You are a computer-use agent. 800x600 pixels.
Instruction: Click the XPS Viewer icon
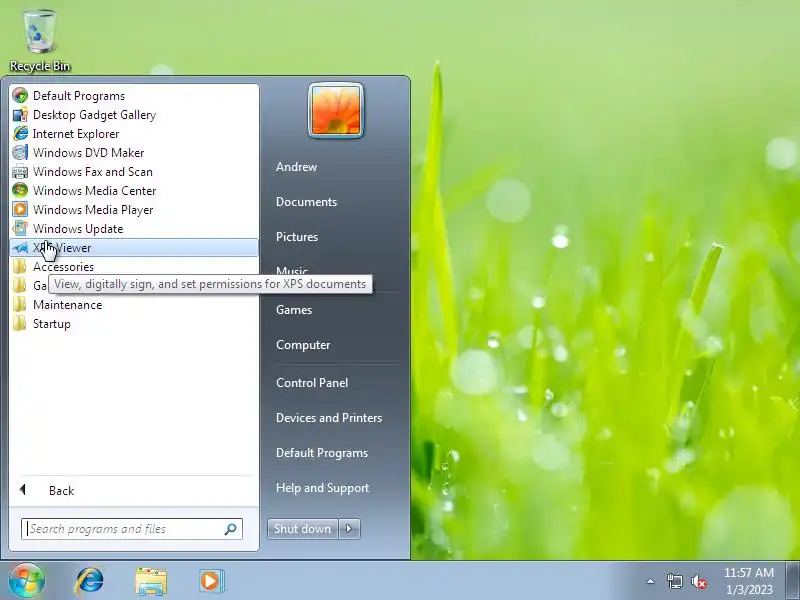(20, 248)
